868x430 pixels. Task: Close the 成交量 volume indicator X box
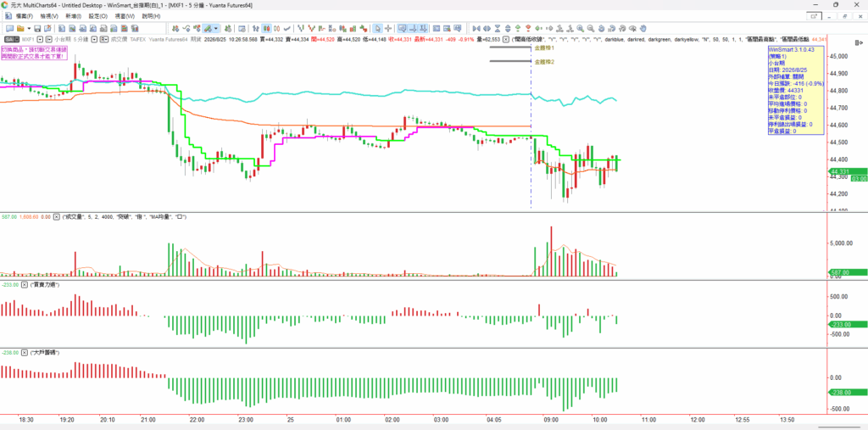(x=56, y=217)
